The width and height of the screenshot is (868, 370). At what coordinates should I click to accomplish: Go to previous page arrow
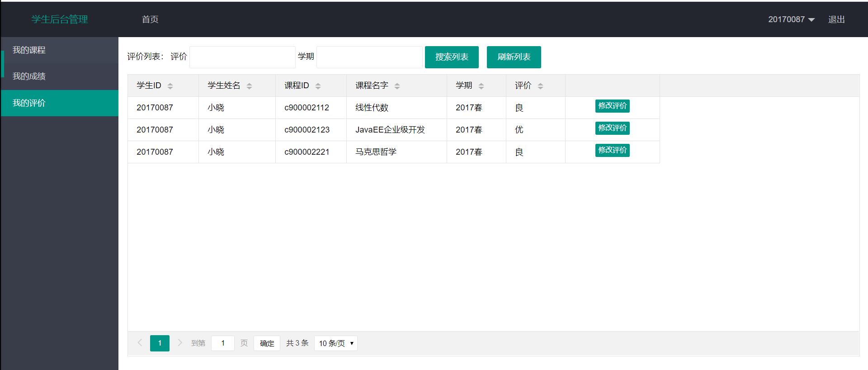(x=140, y=343)
